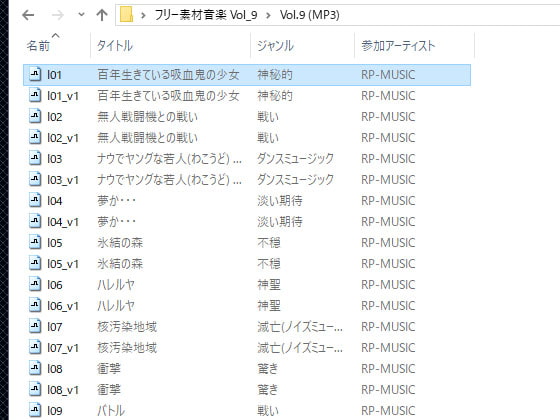
Task: Click RP-MUSIC artist in l09 row
Action: pyautogui.click(x=388, y=411)
